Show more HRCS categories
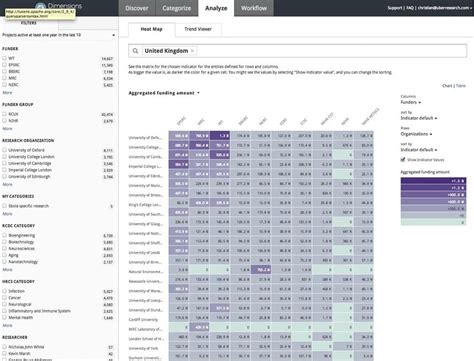This screenshot has width=474, height=361. [x=7, y=325]
